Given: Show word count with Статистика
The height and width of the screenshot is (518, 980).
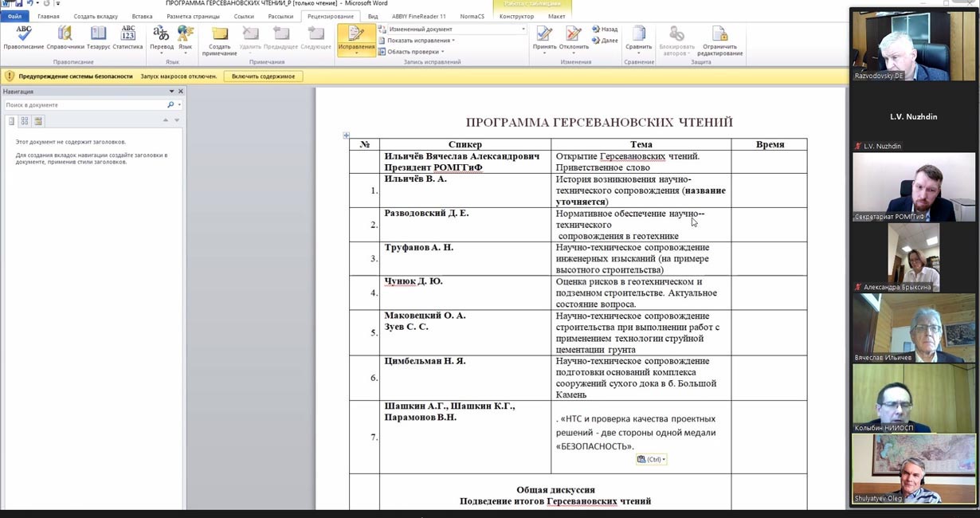Looking at the screenshot, I should pos(127,37).
